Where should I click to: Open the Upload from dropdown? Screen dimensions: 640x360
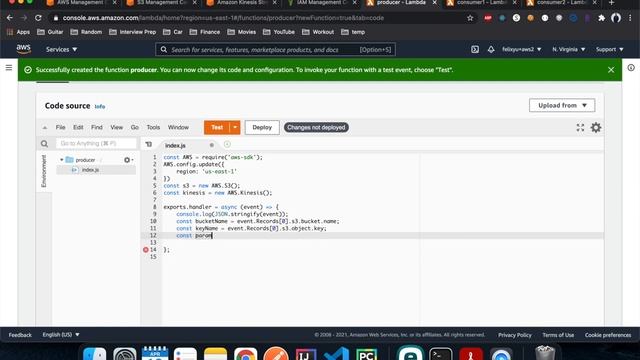562,105
